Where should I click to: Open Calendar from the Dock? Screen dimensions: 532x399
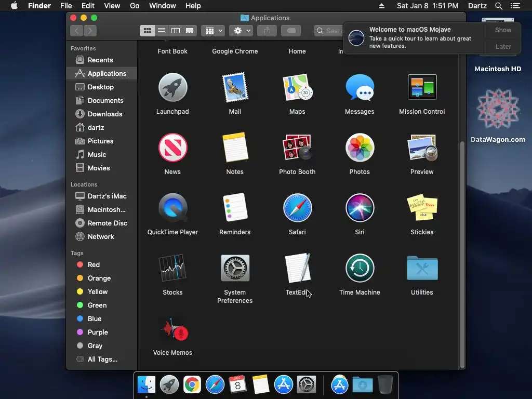237,385
